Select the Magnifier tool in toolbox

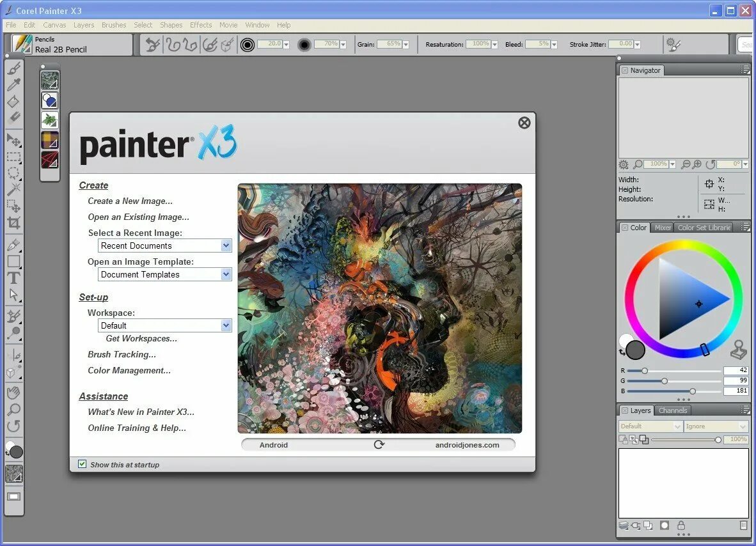tap(13, 409)
